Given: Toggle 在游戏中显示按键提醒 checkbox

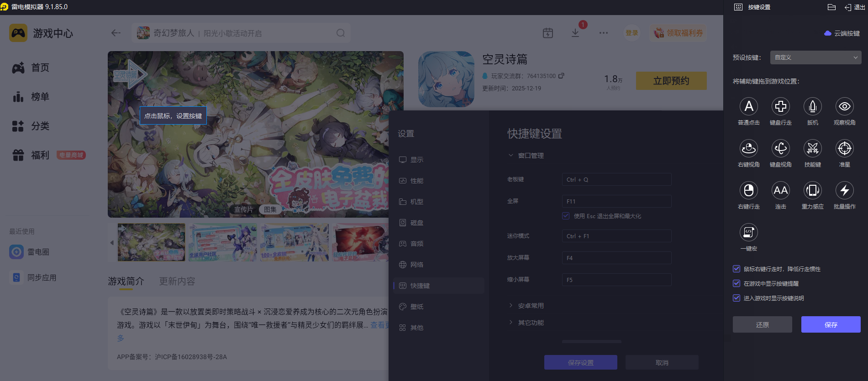Looking at the screenshot, I should pyautogui.click(x=736, y=283).
